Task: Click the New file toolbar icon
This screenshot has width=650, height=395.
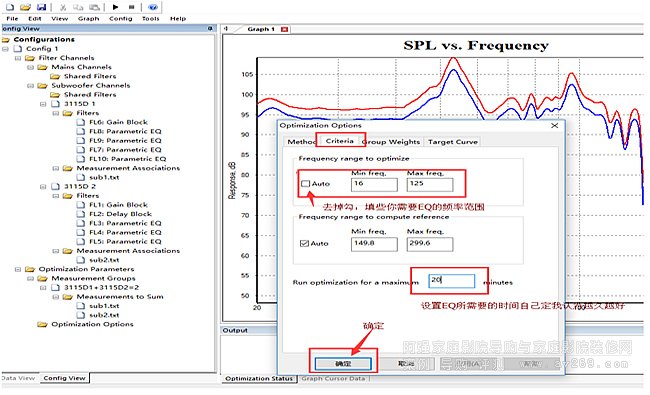Action: (9, 7)
